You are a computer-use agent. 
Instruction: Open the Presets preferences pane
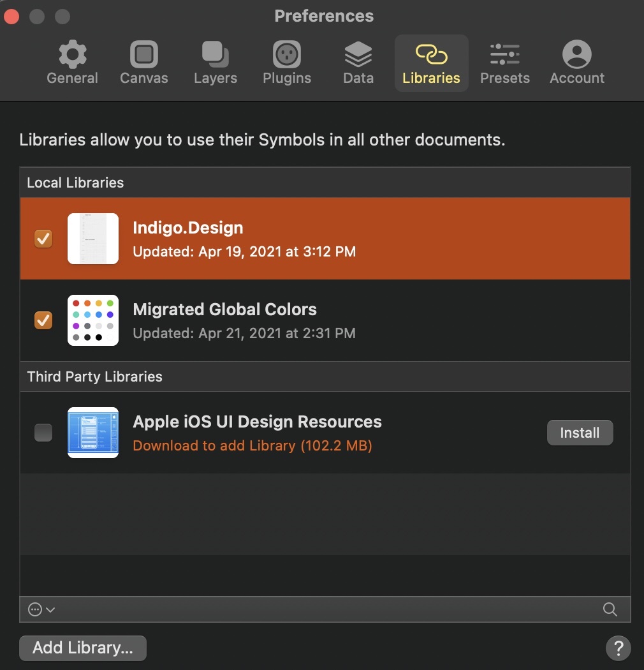click(x=505, y=62)
